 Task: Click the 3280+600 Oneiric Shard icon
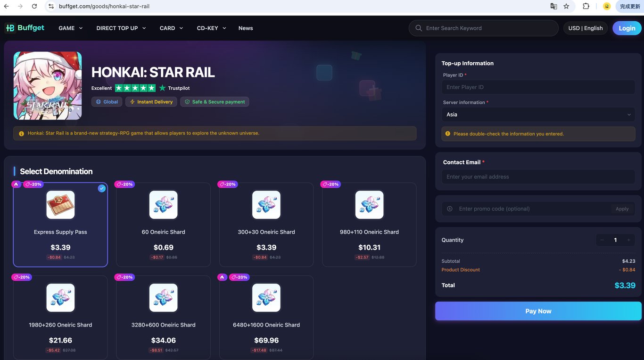point(164,298)
